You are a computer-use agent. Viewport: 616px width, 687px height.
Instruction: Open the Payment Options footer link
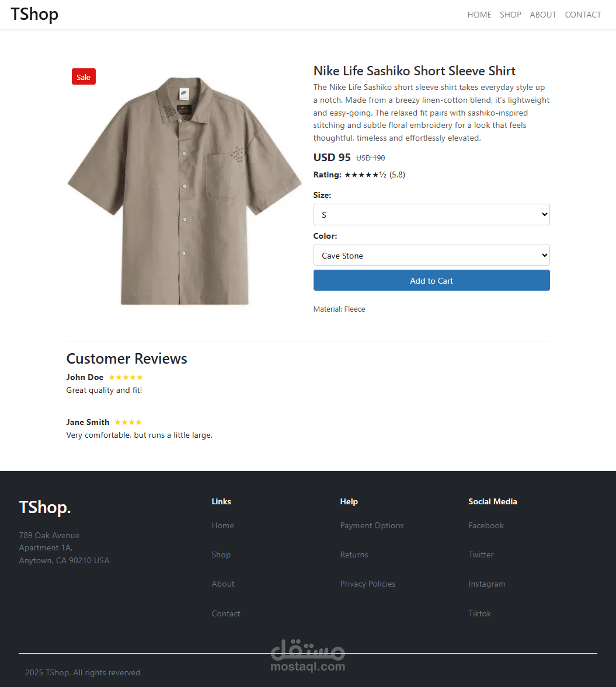pos(372,525)
